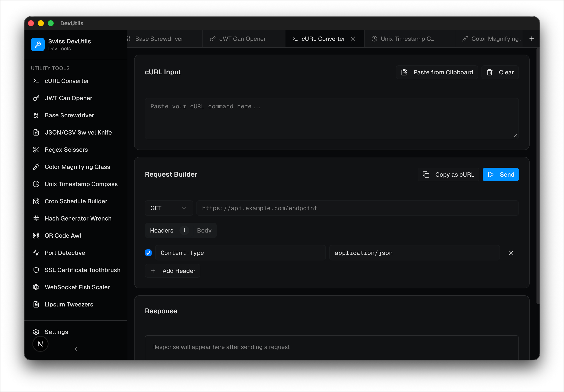Add a new tab with plus button
The image size is (564, 392).
tap(532, 39)
